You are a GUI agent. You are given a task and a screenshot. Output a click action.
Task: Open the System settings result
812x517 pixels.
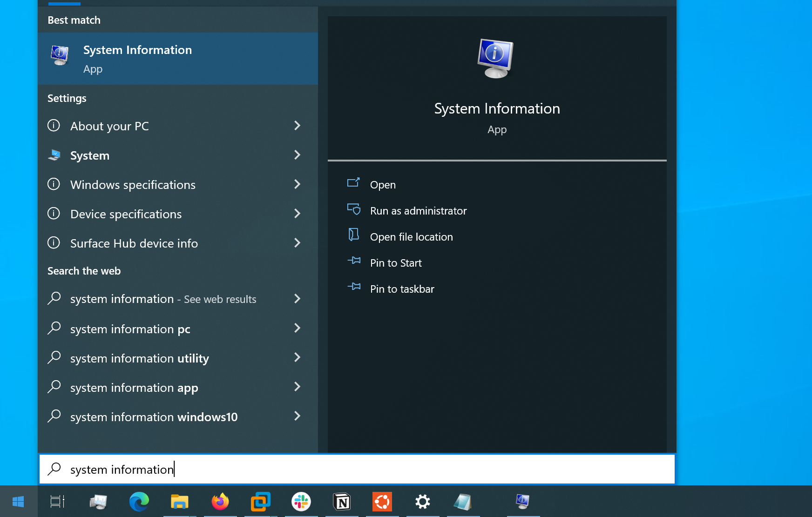click(x=178, y=155)
